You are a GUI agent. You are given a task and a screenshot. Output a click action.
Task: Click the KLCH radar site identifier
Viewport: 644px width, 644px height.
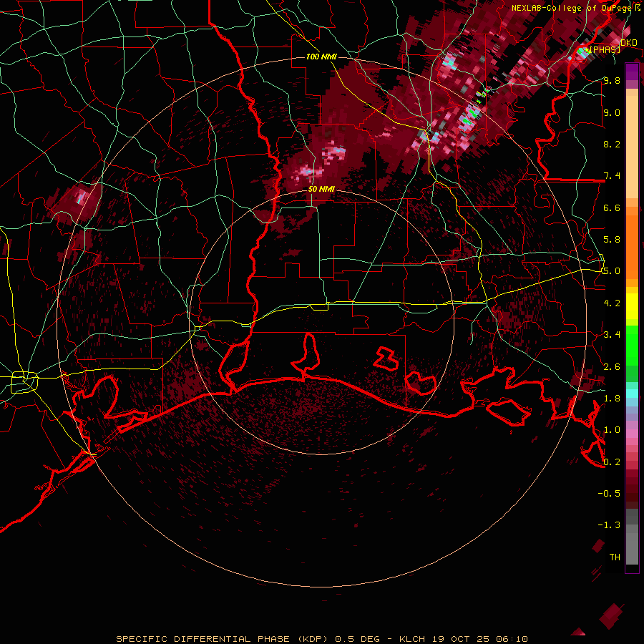pyautogui.click(x=413, y=639)
